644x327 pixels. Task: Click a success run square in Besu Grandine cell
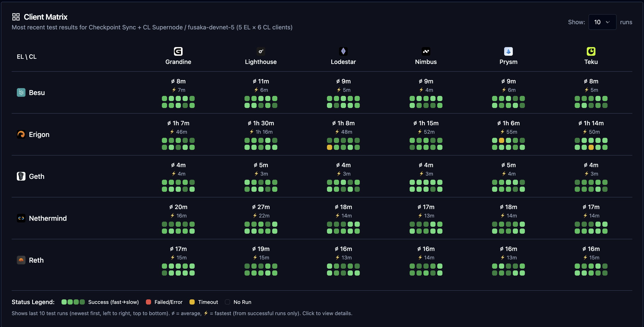click(164, 98)
